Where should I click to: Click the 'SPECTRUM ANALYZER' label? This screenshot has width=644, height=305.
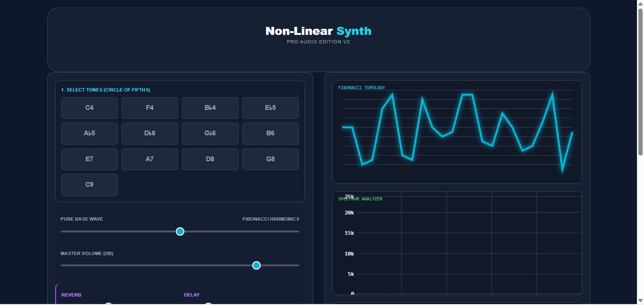point(360,199)
